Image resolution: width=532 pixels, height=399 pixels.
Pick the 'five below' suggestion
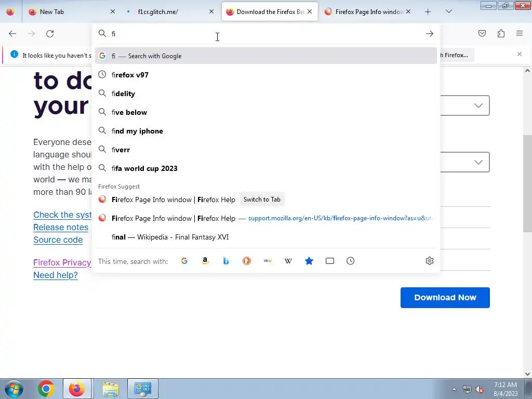[266, 112]
